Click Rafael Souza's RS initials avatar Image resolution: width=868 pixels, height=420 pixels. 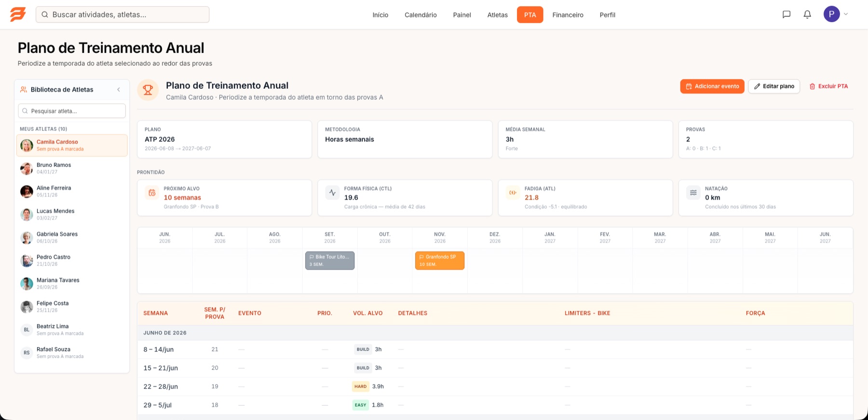click(x=27, y=353)
